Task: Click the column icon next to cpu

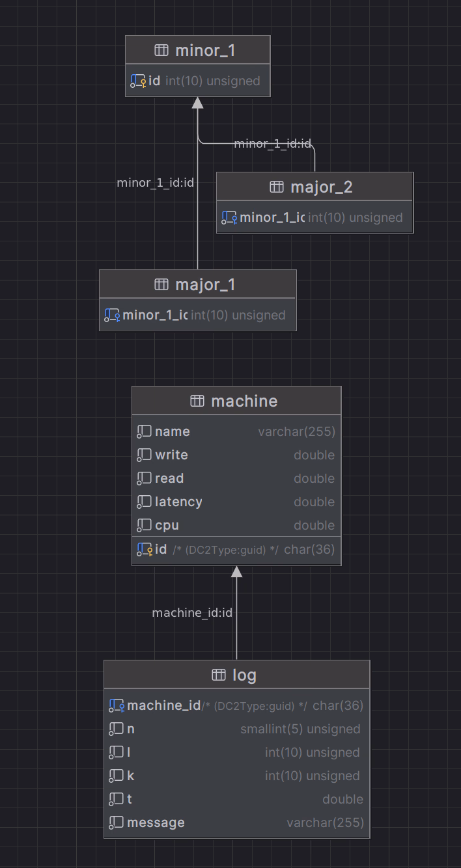Action: point(145,525)
